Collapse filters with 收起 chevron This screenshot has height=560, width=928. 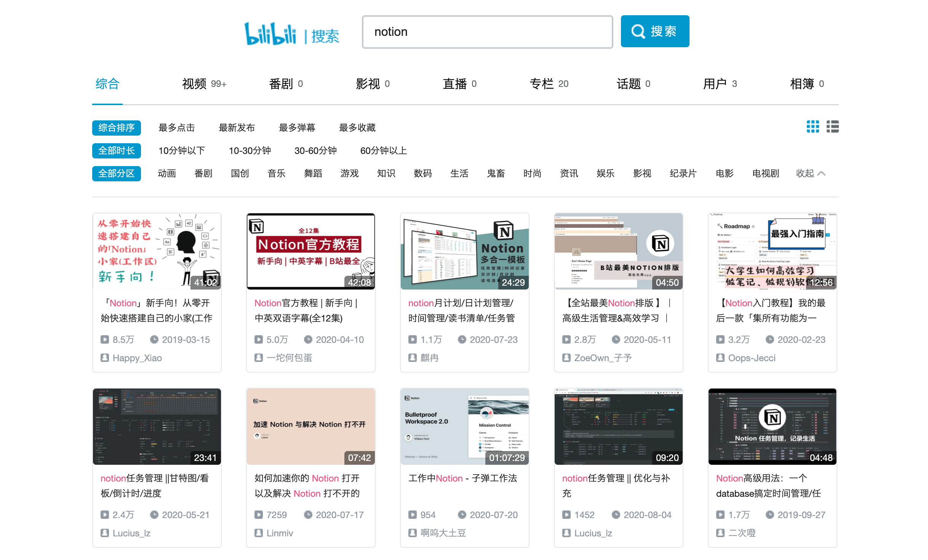(811, 174)
